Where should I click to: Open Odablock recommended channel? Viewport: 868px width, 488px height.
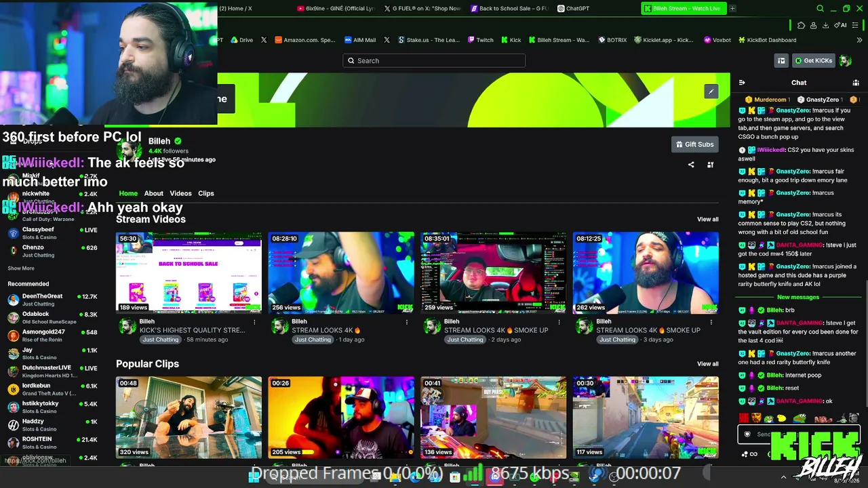53,317
